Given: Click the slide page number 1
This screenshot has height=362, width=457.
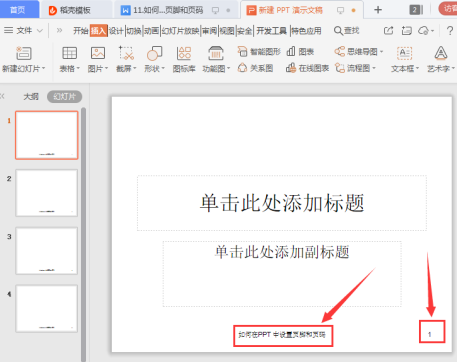Looking at the screenshot, I should (430, 334).
